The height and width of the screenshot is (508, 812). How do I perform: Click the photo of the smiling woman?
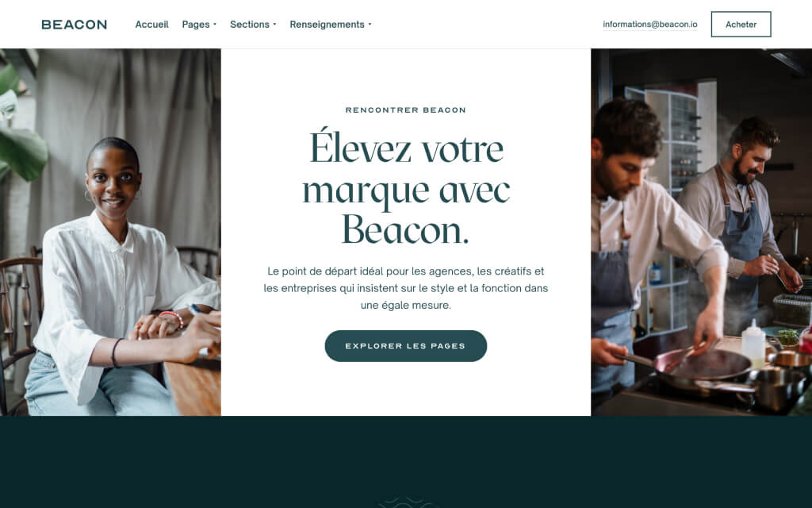click(x=110, y=233)
